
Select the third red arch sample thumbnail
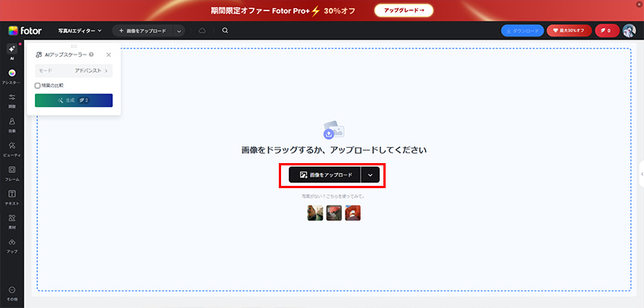(353, 213)
